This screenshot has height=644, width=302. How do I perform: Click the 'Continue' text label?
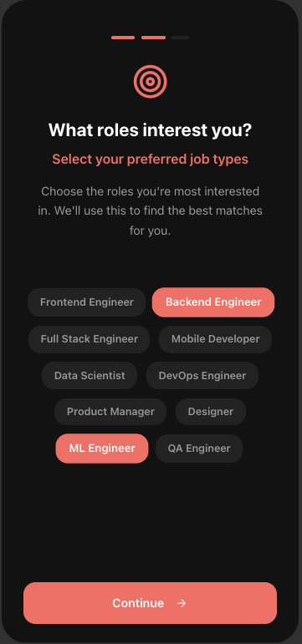coord(138,603)
